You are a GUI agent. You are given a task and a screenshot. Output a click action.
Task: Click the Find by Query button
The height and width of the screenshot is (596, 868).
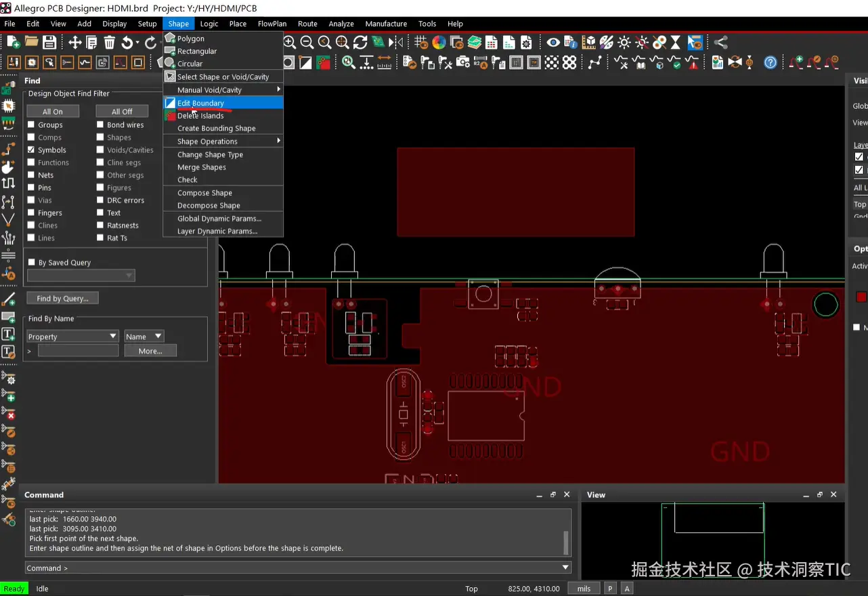pos(62,298)
